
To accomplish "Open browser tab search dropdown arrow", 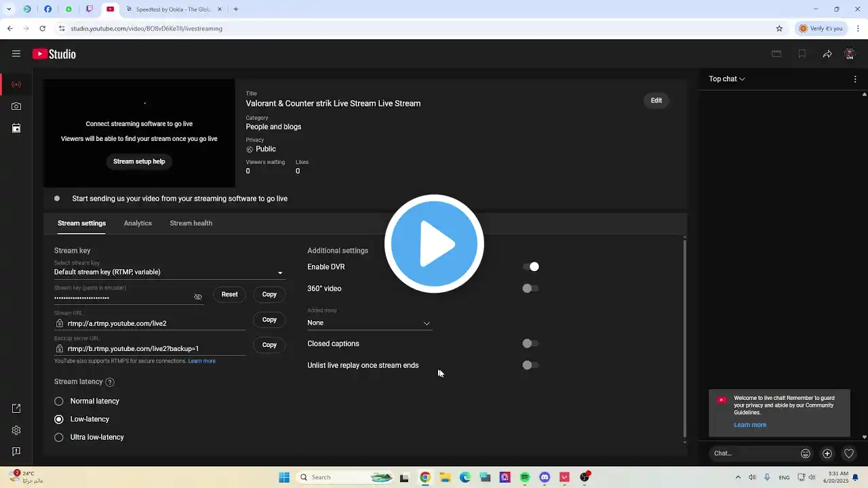I will (x=9, y=9).
